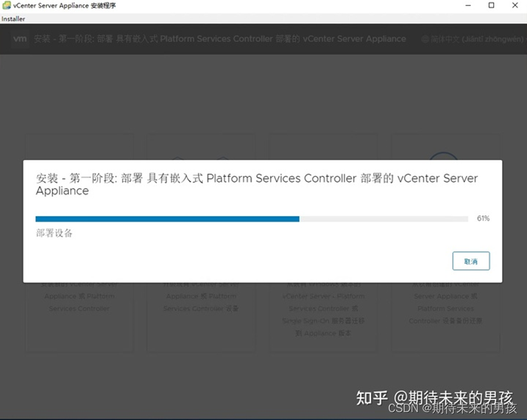527x420 pixels.
Task: Click the 取消 cancel button
Action: pyautogui.click(x=471, y=261)
